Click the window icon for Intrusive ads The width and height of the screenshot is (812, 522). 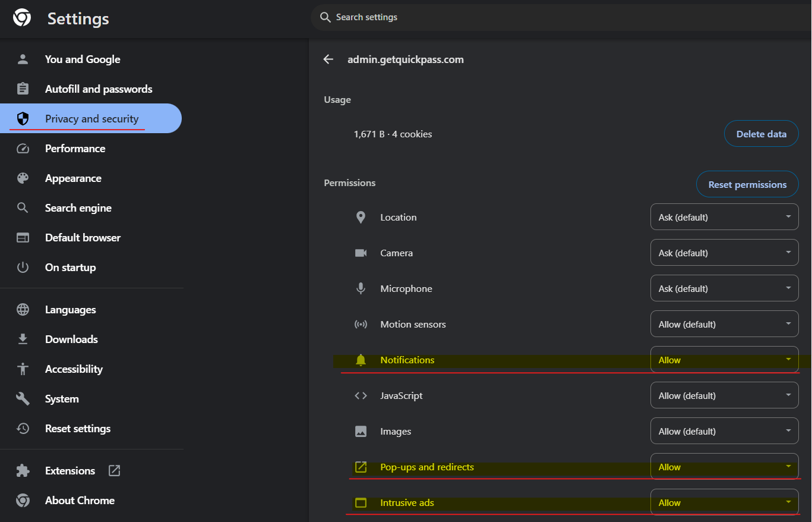pyautogui.click(x=361, y=502)
